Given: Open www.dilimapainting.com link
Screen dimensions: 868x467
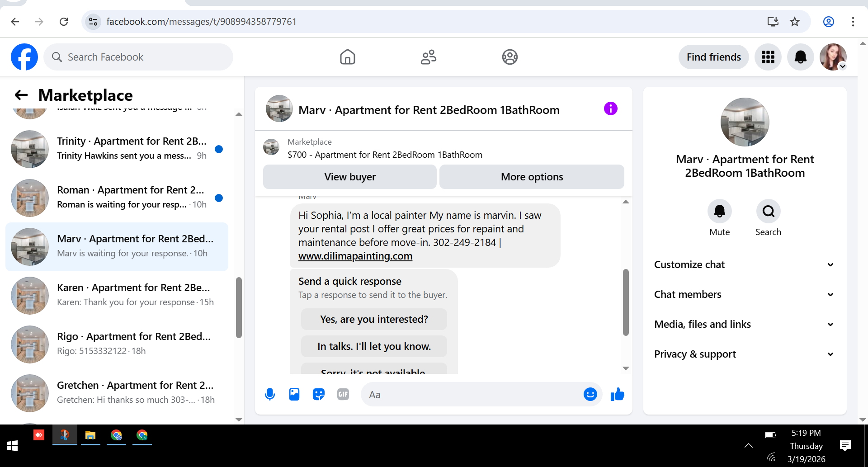Looking at the screenshot, I should coord(355,256).
